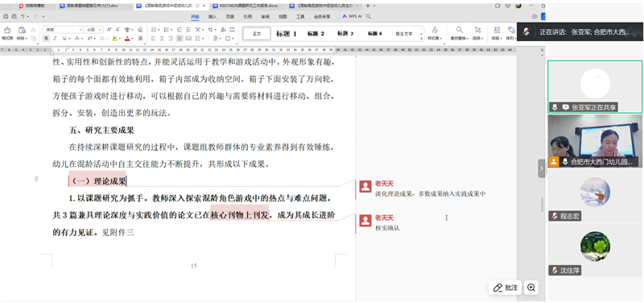Expand the styles gallery list
644x303 pixels.
coord(422,38)
